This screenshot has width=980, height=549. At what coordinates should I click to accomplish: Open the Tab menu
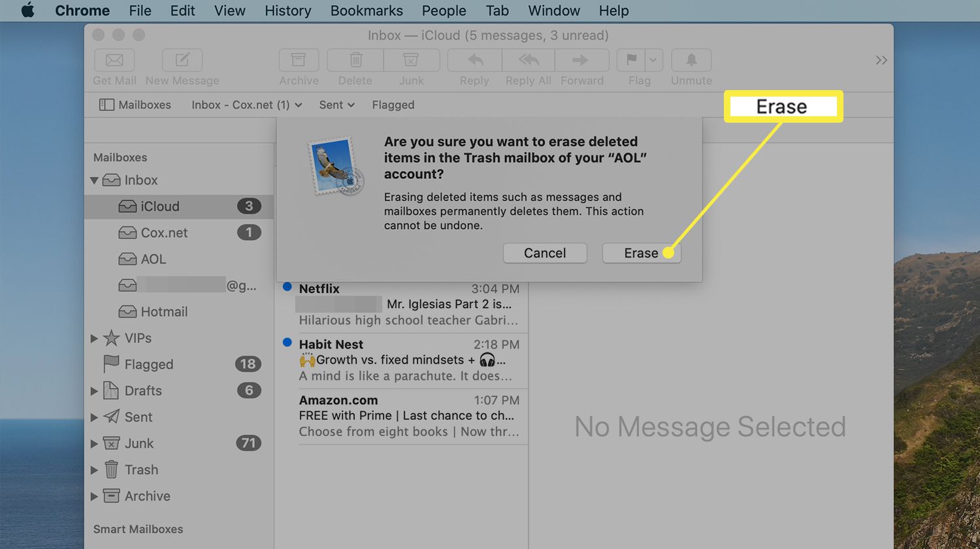[x=497, y=10]
